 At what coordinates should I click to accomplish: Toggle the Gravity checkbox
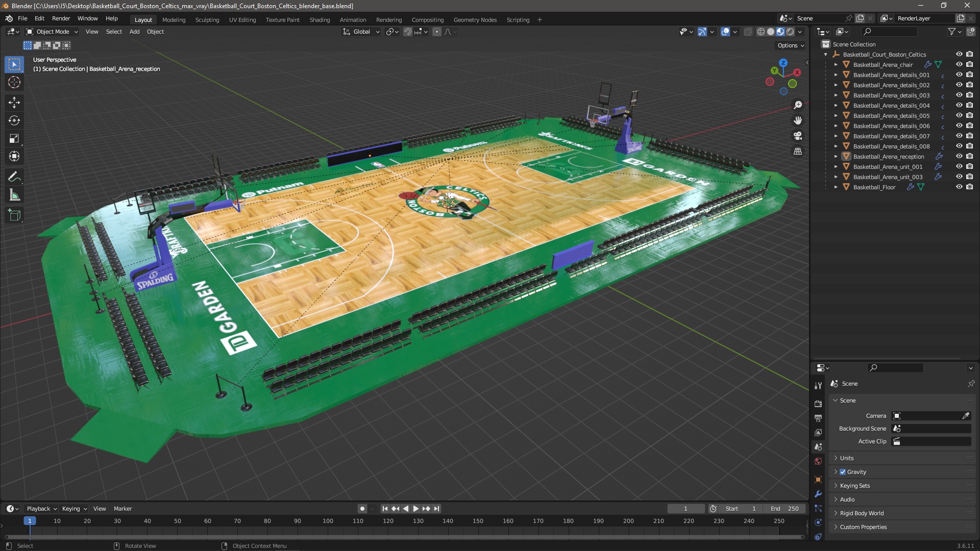(843, 472)
